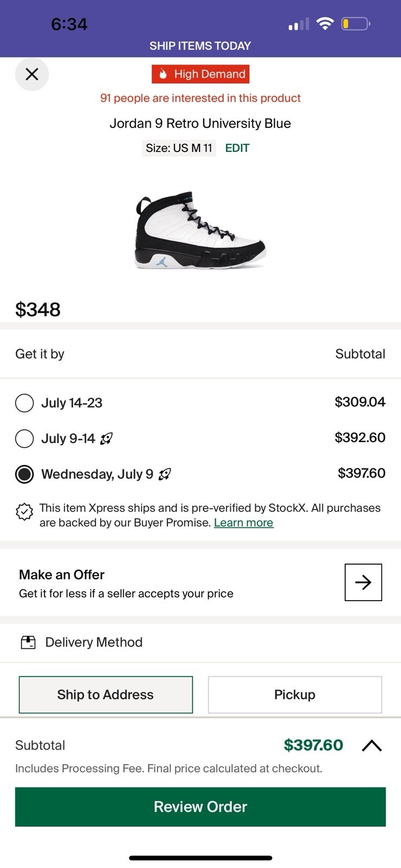This screenshot has width=401, height=868.
Task: Select the July 14-23 delivery option
Action: pyautogui.click(x=24, y=403)
